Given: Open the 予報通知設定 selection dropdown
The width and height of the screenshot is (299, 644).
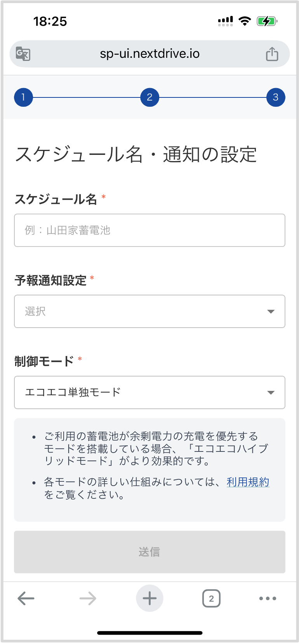Looking at the screenshot, I should coord(149,311).
